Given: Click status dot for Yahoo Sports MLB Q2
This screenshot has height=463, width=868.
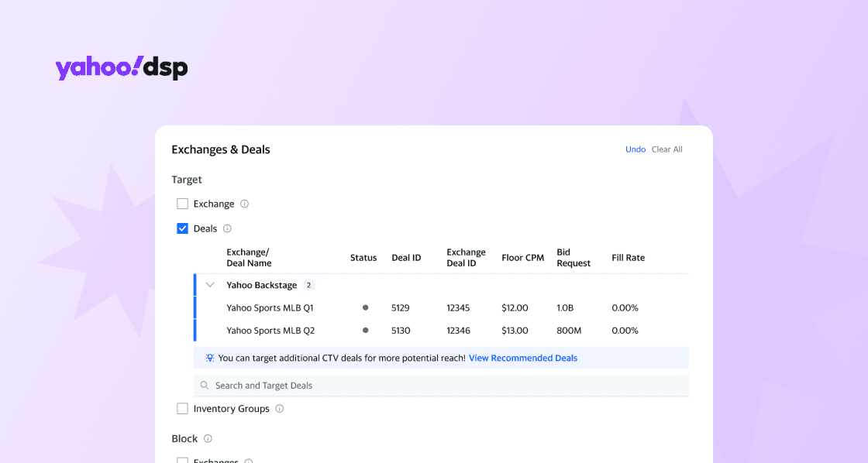Looking at the screenshot, I should point(365,331).
